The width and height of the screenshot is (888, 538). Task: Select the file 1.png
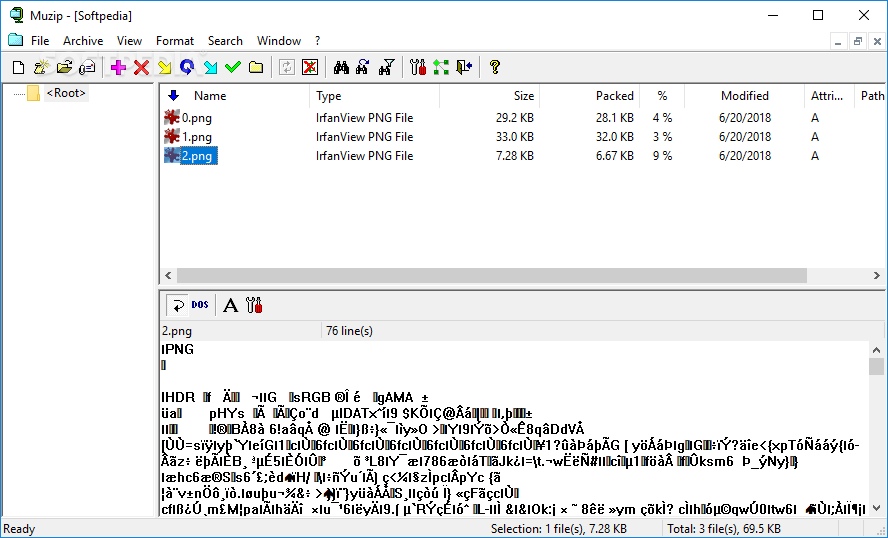point(196,136)
